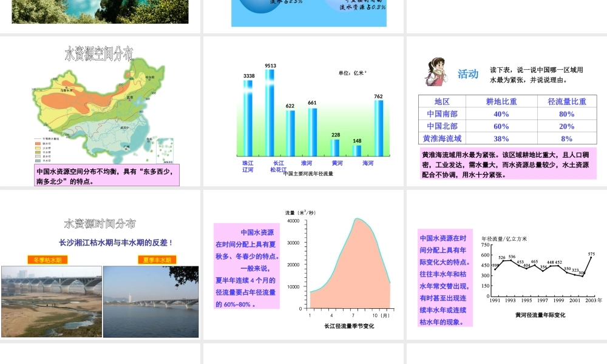Click the 东多西少 南多北少 caption box

tap(107, 175)
